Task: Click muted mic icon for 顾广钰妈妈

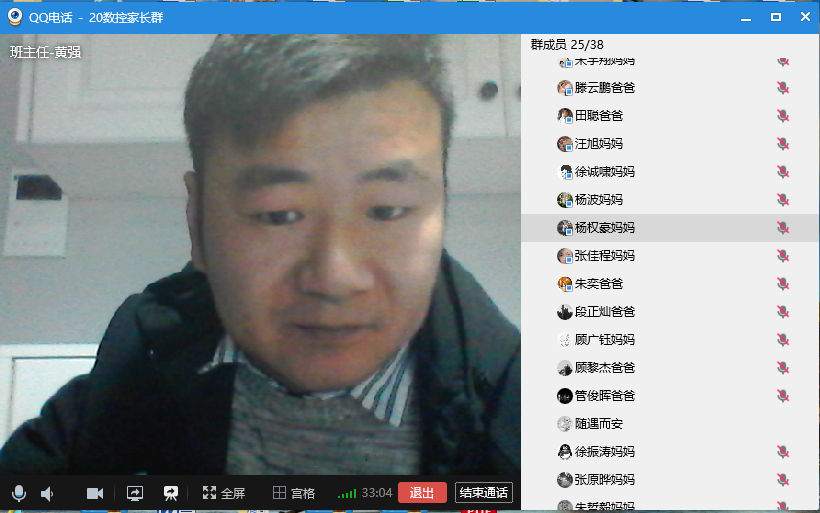Action: (x=783, y=340)
